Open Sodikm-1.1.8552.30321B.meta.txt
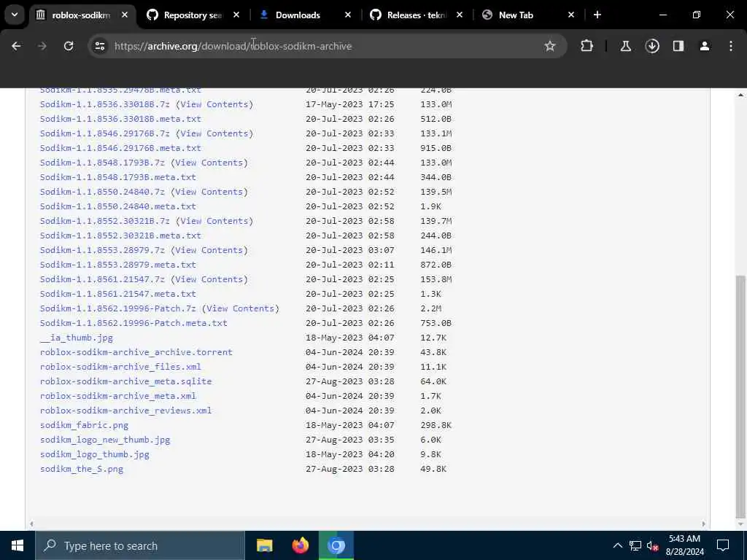The height and width of the screenshot is (560, 747). (120, 236)
